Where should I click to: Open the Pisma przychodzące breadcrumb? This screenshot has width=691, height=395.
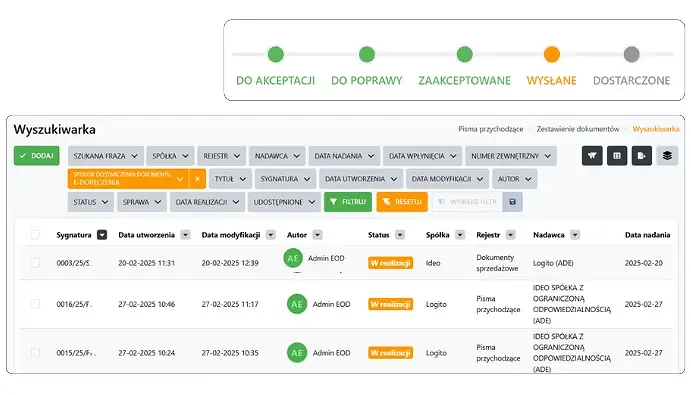[490, 129]
